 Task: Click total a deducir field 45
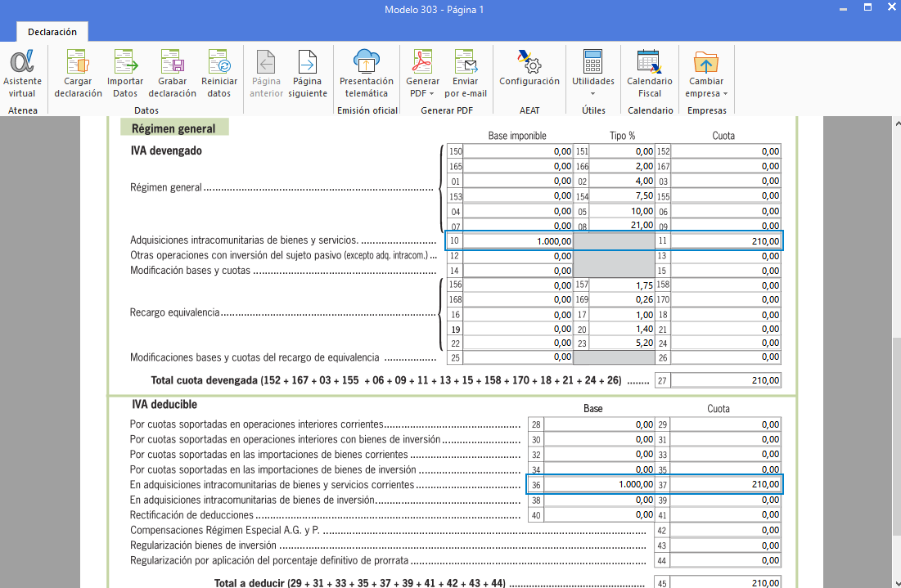(726, 583)
